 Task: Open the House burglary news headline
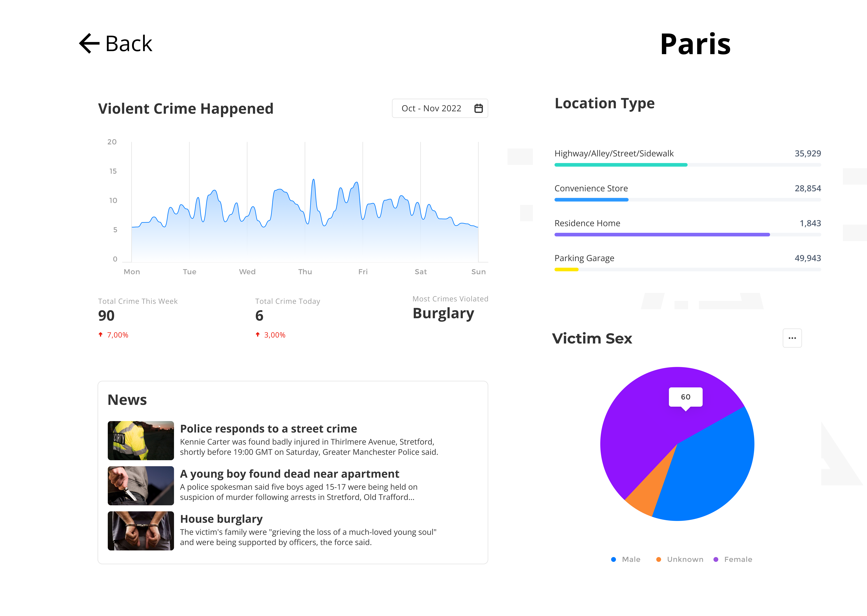221,519
